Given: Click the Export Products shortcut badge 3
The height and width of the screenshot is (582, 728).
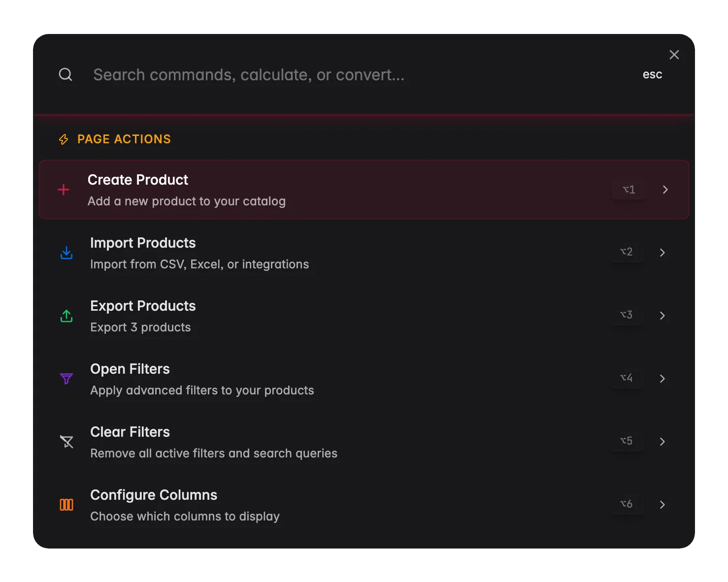Looking at the screenshot, I should [x=627, y=315].
